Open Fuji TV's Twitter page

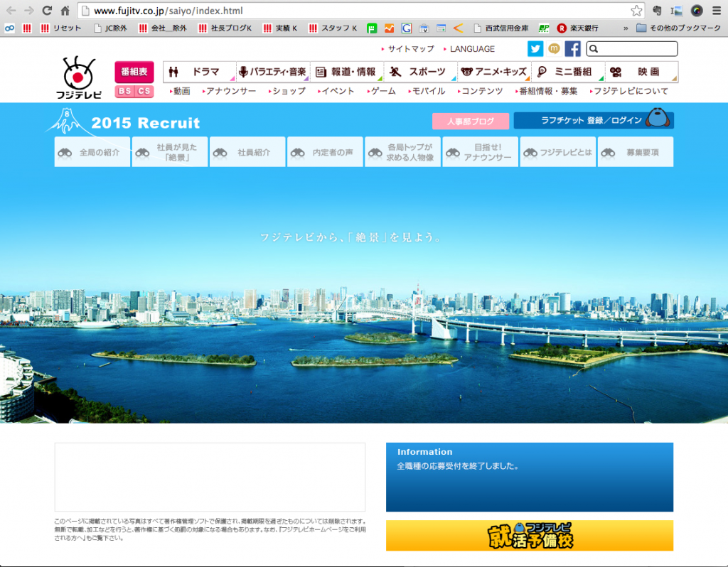coord(535,48)
